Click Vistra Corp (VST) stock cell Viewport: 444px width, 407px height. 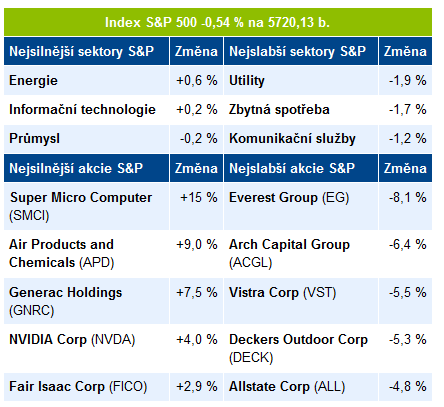(301, 301)
